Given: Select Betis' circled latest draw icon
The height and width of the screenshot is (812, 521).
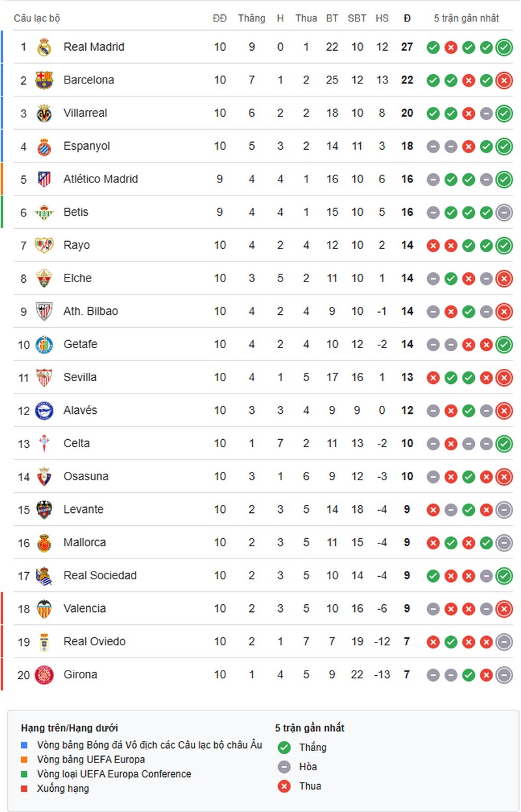Looking at the screenshot, I should pos(503,212).
